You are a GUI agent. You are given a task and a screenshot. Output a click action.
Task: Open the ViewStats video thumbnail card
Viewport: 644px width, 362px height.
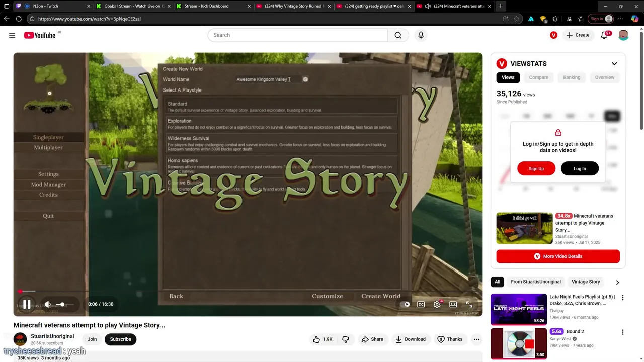point(524,228)
